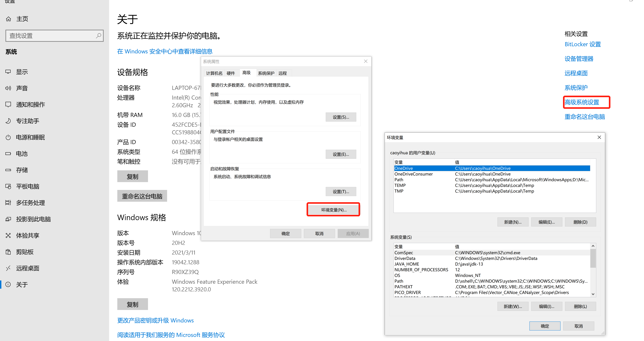Open the Shared Experiences icon
The height and width of the screenshot is (341, 644).
[8, 235]
